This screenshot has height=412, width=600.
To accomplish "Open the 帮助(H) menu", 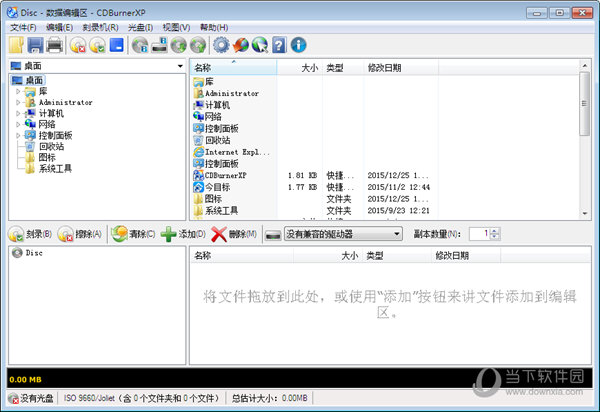I will [x=214, y=28].
